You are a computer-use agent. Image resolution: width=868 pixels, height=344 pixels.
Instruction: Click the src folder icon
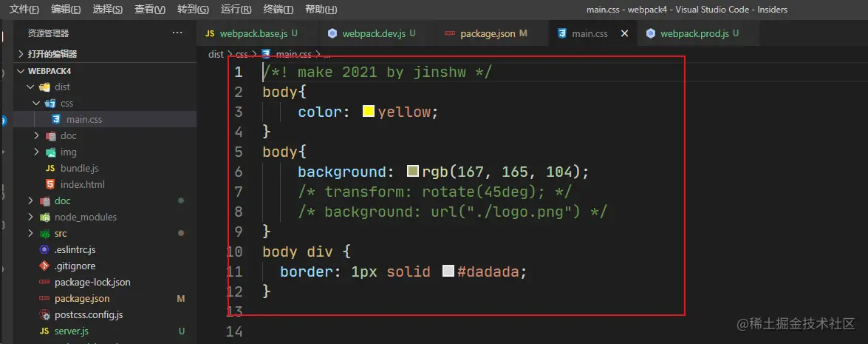44,233
